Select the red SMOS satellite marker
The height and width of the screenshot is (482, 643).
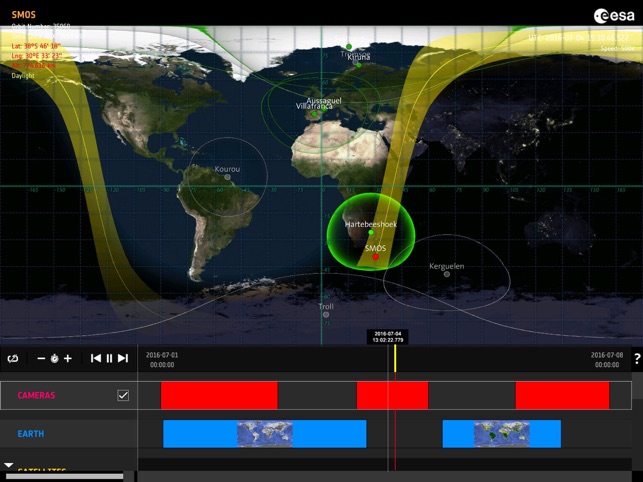pyautogui.click(x=375, y=257)
